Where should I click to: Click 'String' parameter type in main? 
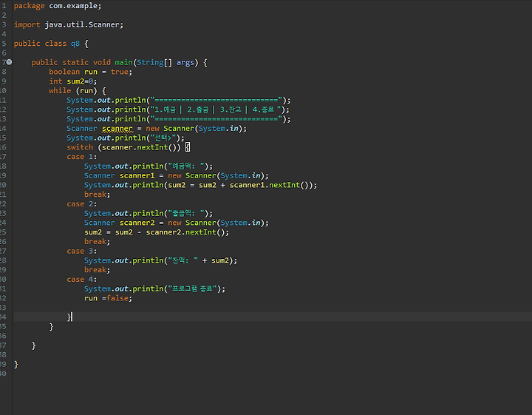[x=150, y=62]
